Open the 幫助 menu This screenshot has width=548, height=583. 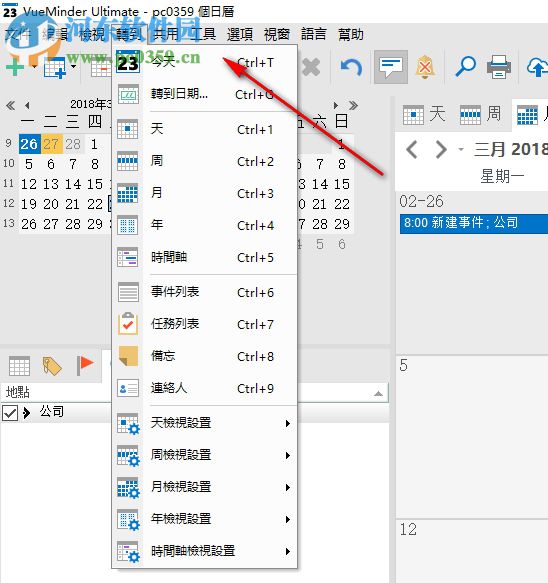tap(351, 35)
